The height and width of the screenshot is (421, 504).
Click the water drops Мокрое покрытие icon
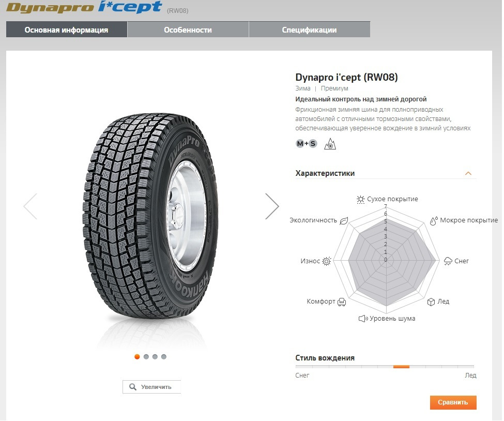(434, 221)
